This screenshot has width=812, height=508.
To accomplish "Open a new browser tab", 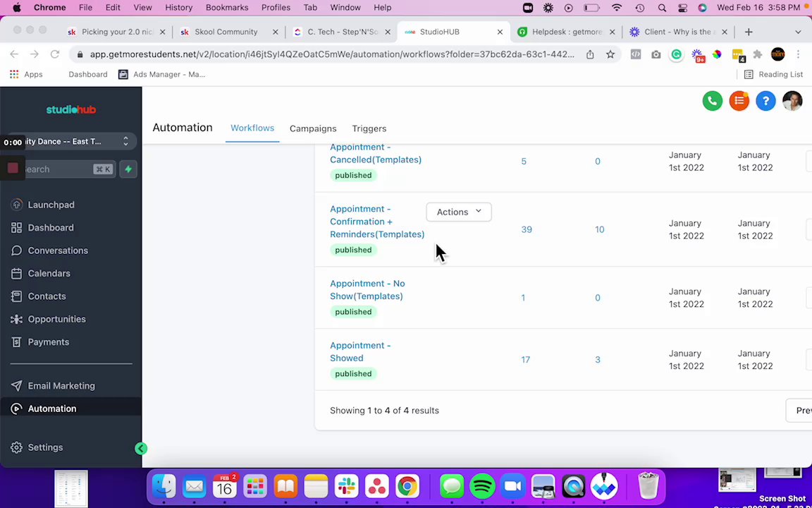I will [x=749, y=32].
